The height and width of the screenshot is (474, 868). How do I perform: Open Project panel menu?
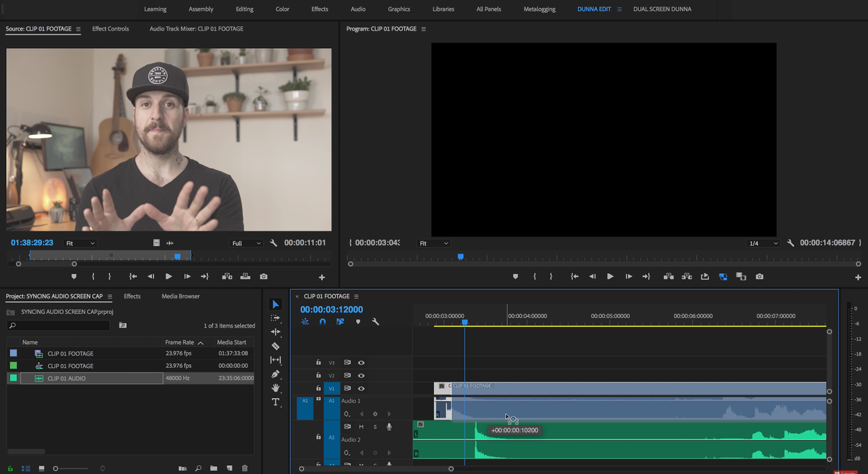[110, 296]
